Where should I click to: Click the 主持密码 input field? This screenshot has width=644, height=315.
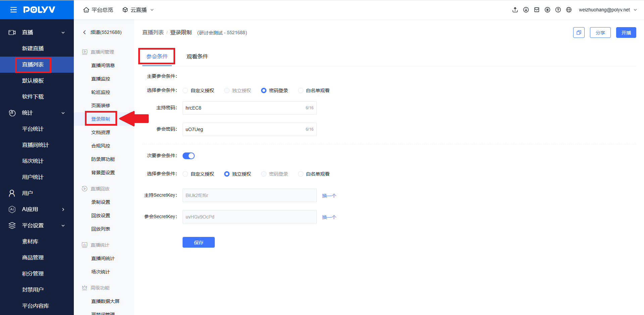pyautogui.click(x=250, y=108)
